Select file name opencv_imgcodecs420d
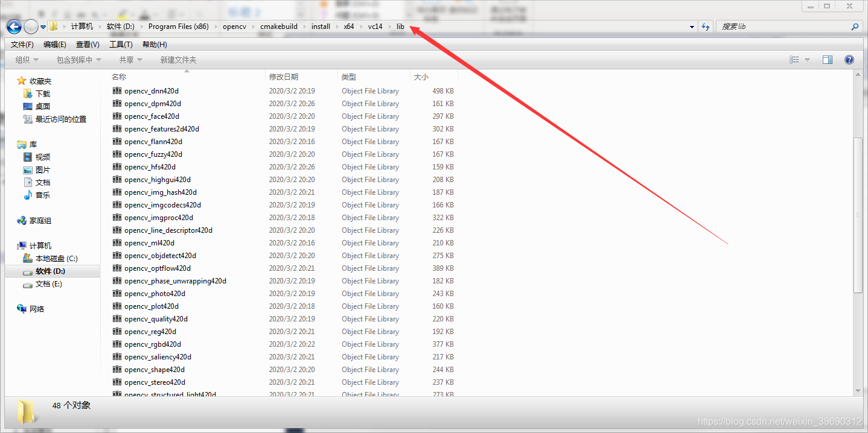868x433 pixels. [163, 205]
